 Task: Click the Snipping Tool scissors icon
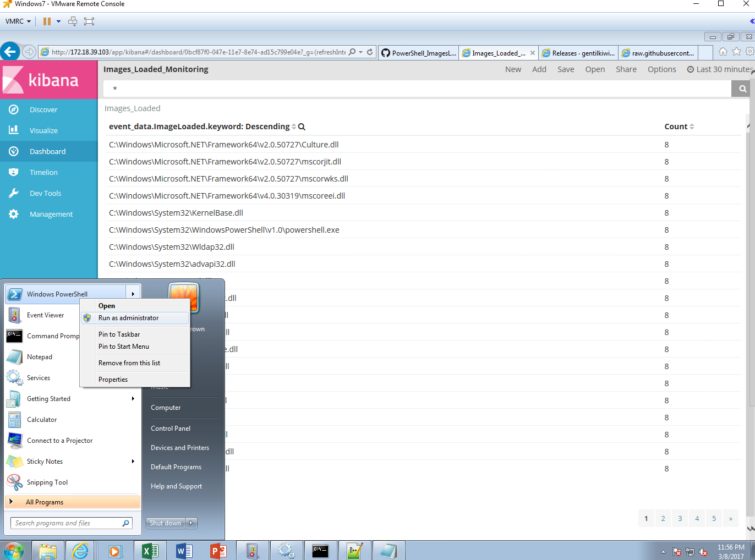pyautogui.click(x=14, y=482)
